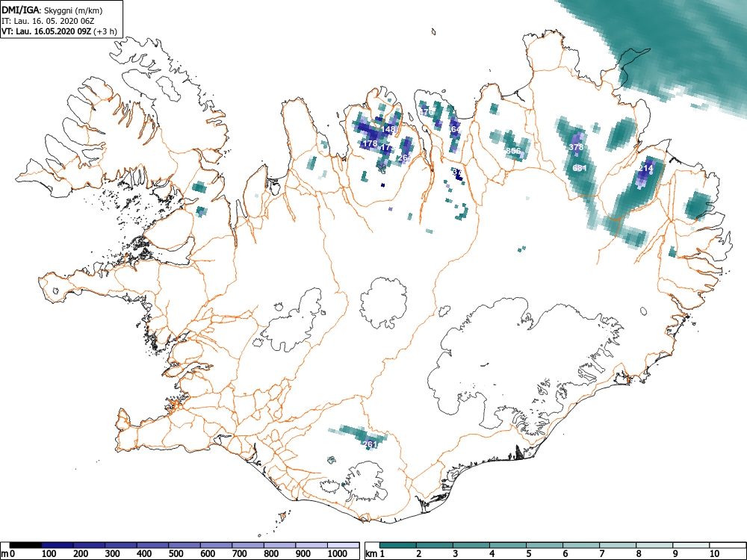
Task: Click the '261' visibility value in south Iceland
Action: (x=371, y=444)
